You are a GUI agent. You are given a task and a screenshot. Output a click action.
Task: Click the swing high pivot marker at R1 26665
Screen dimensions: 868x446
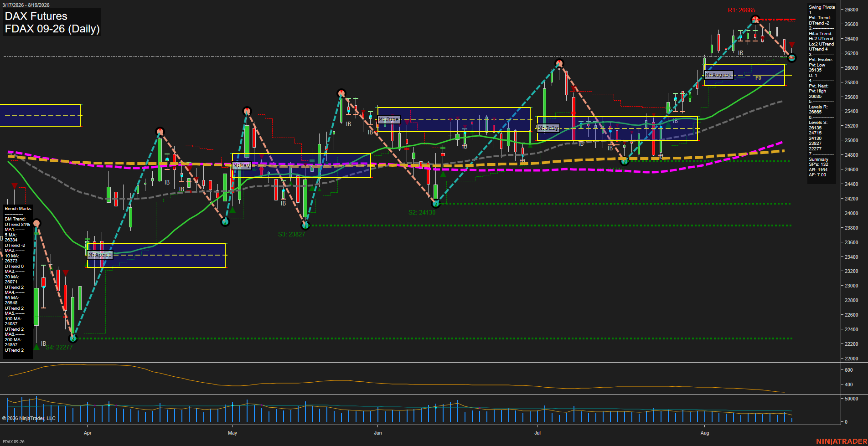pyautogui.click(x=755, y=19)
